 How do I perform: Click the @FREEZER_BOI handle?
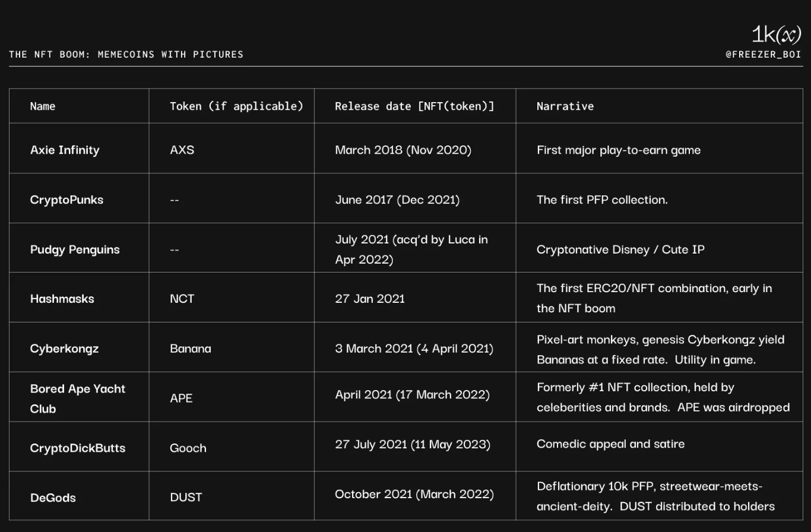coord(763,54)
